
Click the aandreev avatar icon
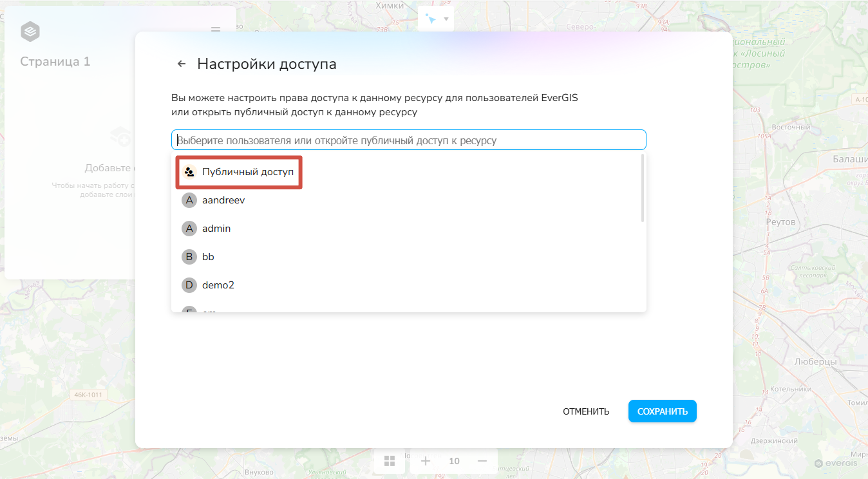coord(189,200)
